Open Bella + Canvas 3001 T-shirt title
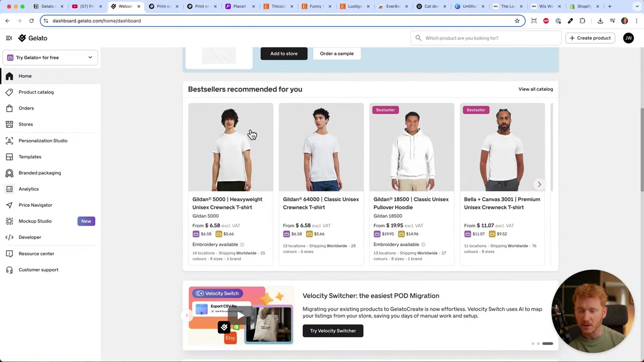644x362 pixels. pyautogui.click(x=502, y=204)
